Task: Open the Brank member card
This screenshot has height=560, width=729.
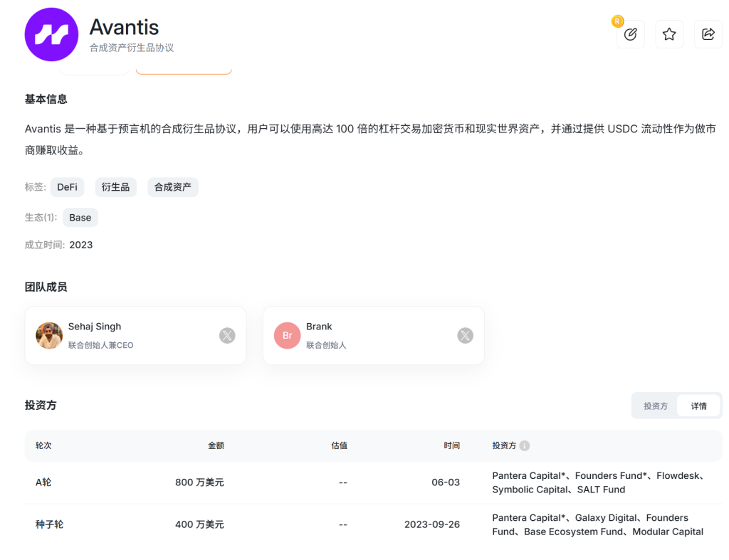Action: [373, 336]
